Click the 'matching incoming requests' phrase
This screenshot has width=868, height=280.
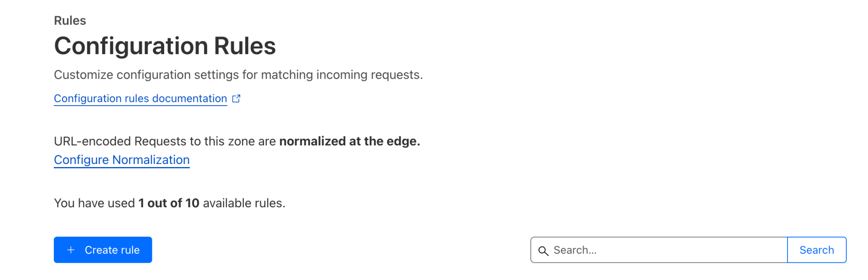(x=342, y=75)
